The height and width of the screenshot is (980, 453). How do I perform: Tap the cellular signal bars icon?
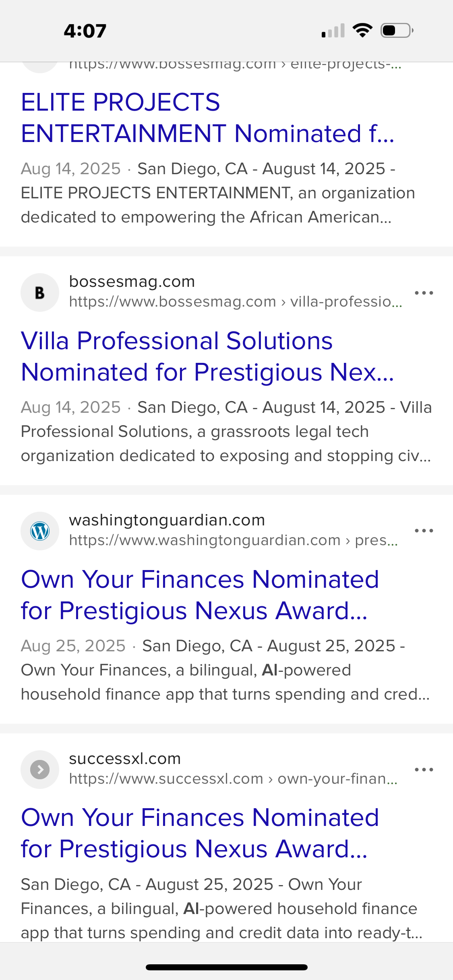point(333,31)
